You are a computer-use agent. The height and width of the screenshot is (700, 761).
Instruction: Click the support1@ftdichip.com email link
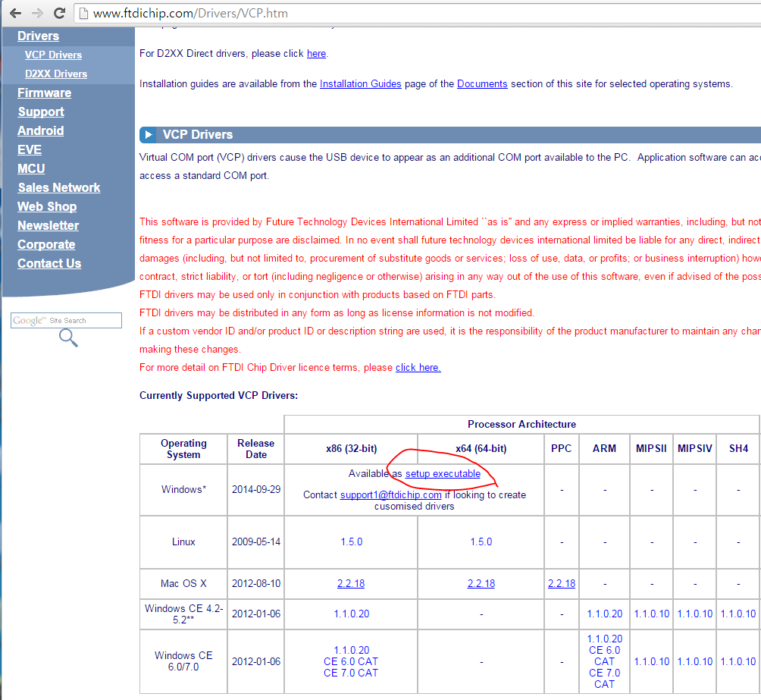(x=390, y=494)
